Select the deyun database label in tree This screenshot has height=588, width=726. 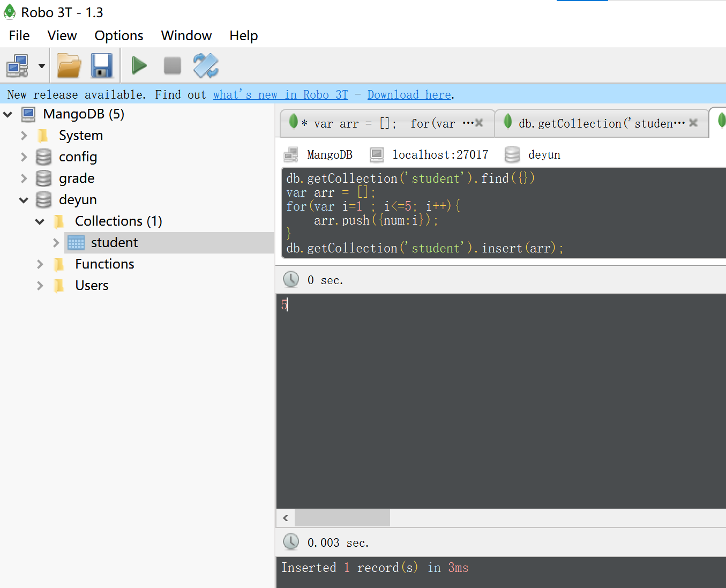point(78,200)
